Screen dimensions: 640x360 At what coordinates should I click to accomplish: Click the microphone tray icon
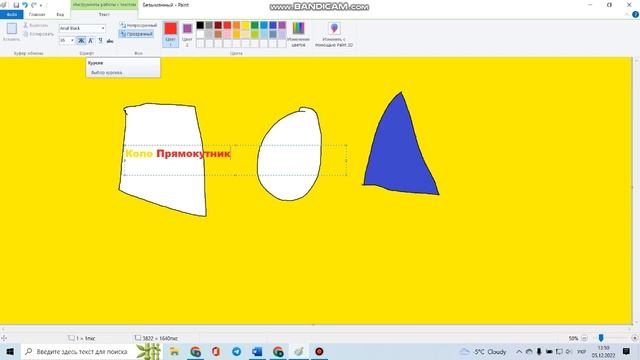(x=539, y=351)
